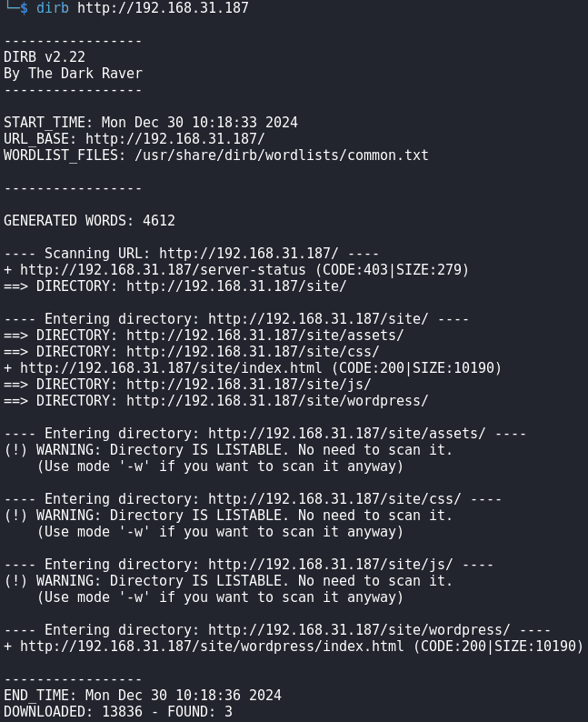The width and height of the screenshot is (588, 722).
Task: Open the site/css/ directory link
Action: (253, 351)
